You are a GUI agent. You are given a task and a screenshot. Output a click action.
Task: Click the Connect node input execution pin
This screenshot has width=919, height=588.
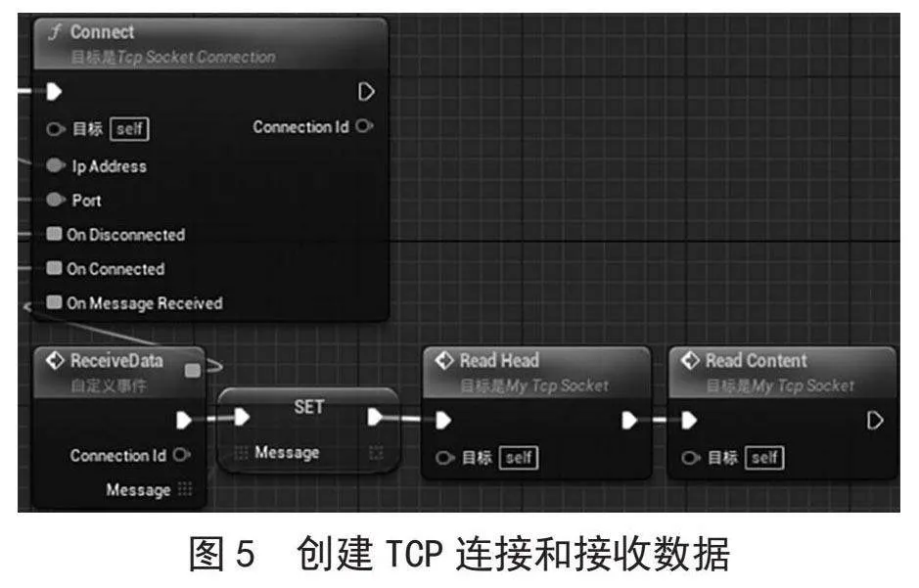pyautogui.click(x=54, y=92)
